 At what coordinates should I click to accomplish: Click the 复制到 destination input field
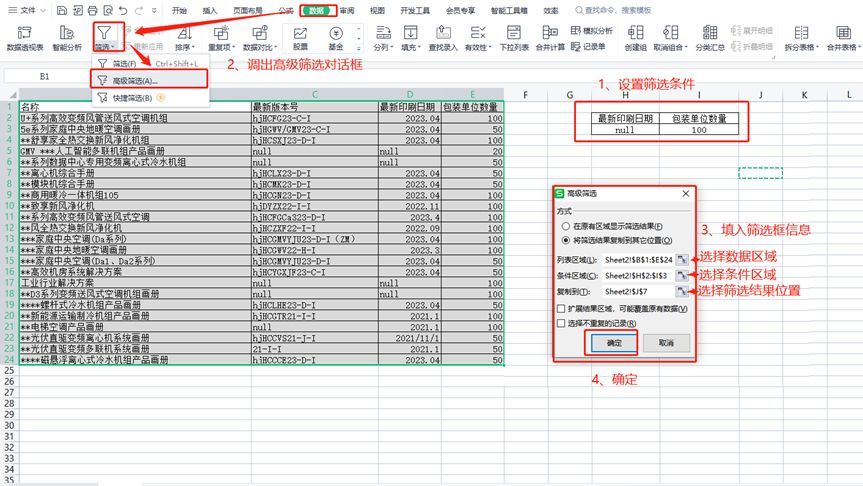[x=638, y=291]
